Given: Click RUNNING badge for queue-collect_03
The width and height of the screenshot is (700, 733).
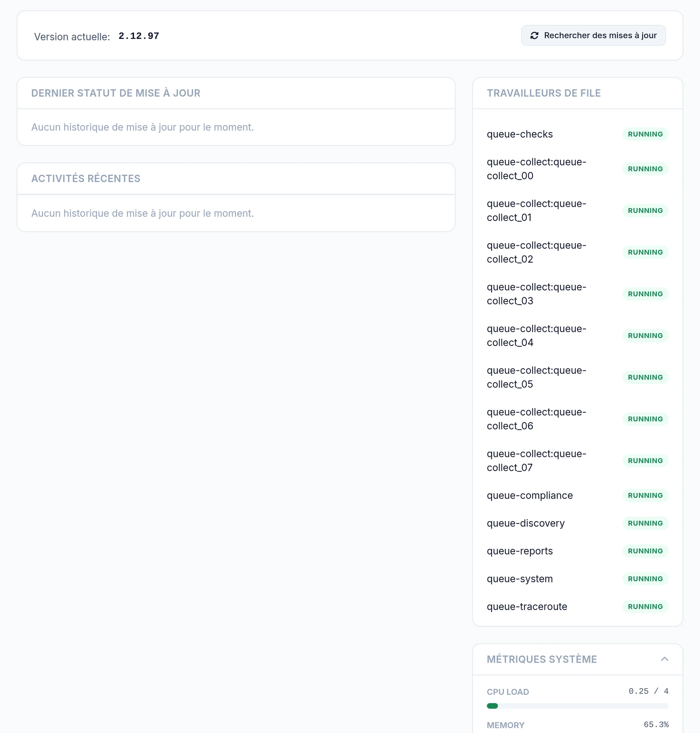Looking at the screenshot, I should [645, 294].
